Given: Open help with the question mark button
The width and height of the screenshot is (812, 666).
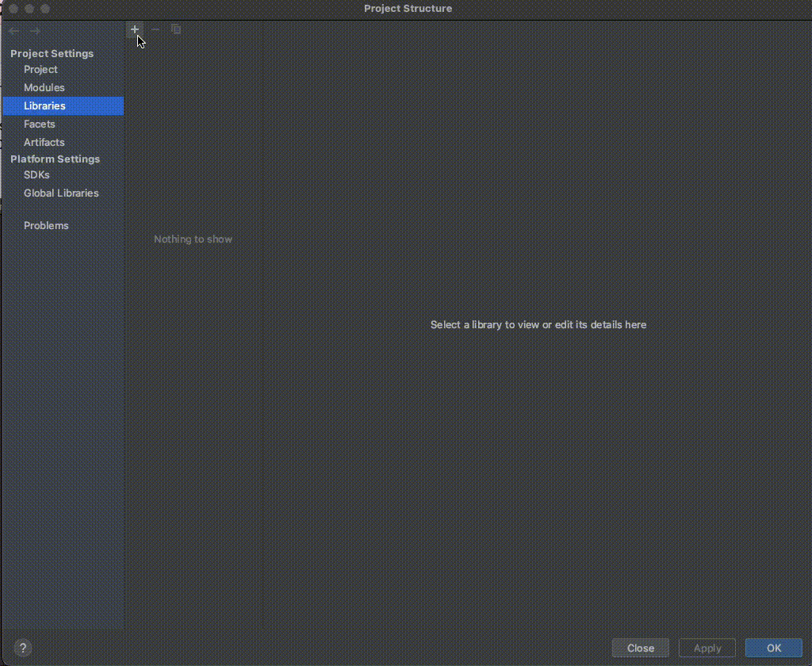Looking at the screenshot, I should coord(23,648).
